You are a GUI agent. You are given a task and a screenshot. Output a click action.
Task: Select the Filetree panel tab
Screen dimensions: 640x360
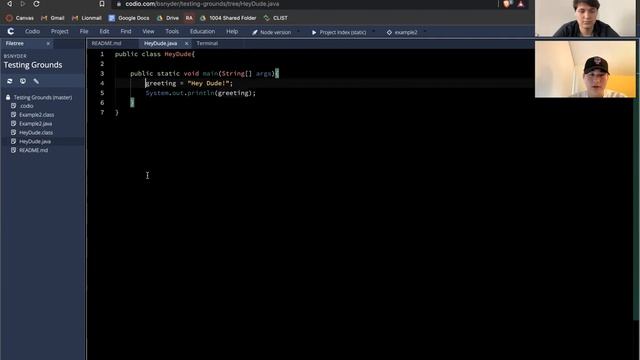click(x=15, y=43)
